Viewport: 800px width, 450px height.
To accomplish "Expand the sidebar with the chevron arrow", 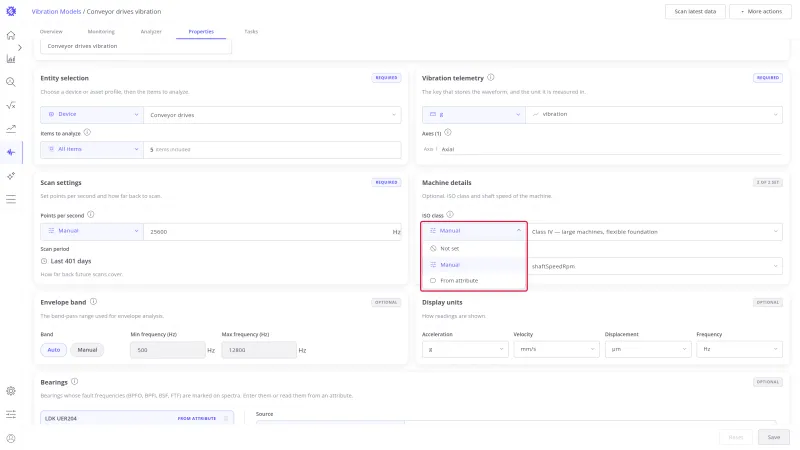I will pyautogui.click(x=20, y=47).
